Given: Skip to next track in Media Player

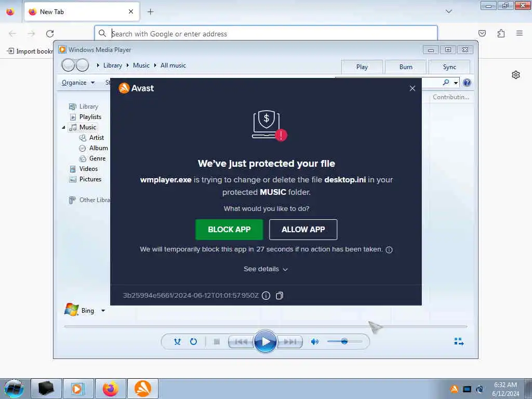Looking at the screenshot, I should pyautogui.click(x=289, y=342).
